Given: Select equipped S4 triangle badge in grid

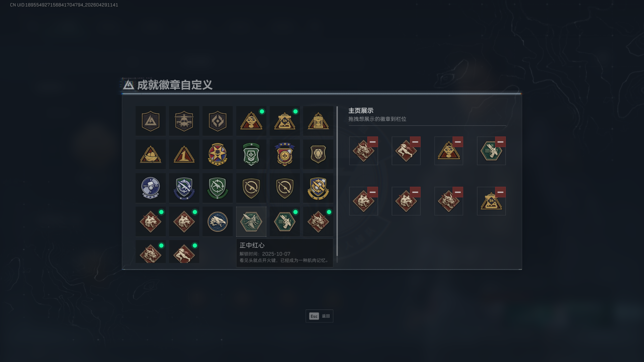Looking at the screenshot, I should pos(285,121).
